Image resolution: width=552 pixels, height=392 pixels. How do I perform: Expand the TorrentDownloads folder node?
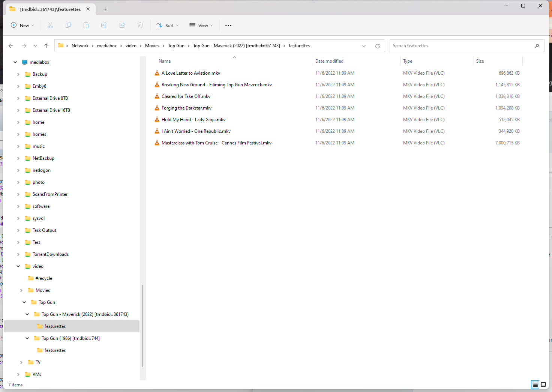(x=18, y=254)
